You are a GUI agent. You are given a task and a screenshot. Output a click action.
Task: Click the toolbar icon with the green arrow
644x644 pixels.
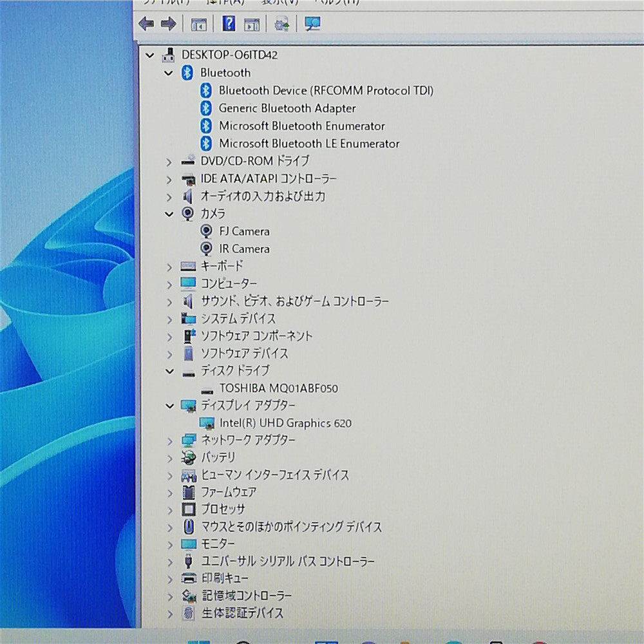pyautogui.click(x=282, y=24)
